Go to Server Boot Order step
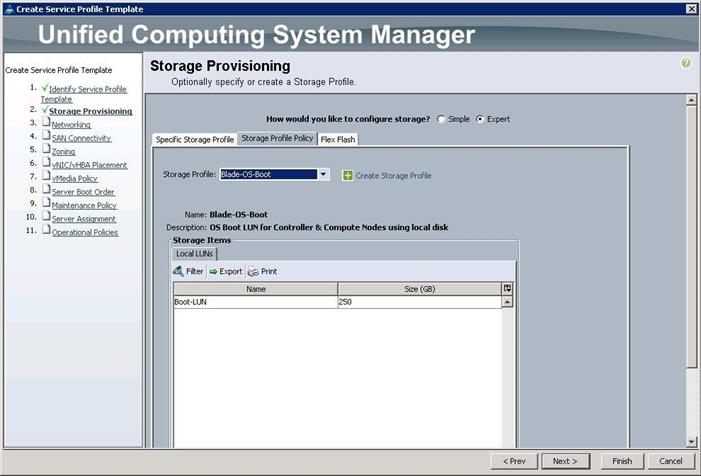701x476 pixels. click(83, 192)
